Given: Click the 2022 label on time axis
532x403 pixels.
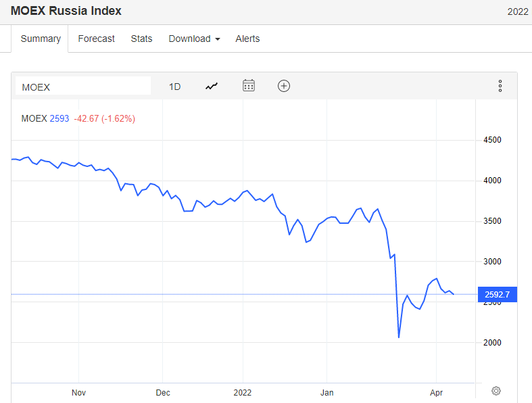Looking at the screenshot, I should tap(242, 392).
